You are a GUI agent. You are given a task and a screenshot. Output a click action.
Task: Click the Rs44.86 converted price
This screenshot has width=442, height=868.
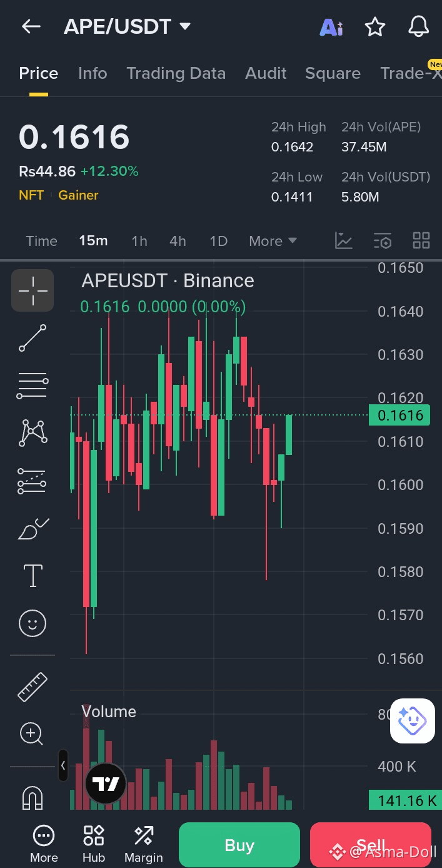47,171
